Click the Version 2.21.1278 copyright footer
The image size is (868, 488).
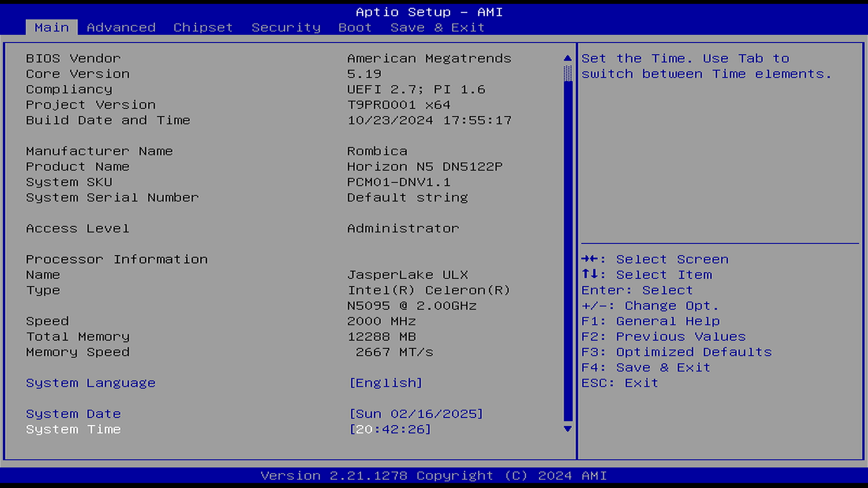tap(434, 476)
